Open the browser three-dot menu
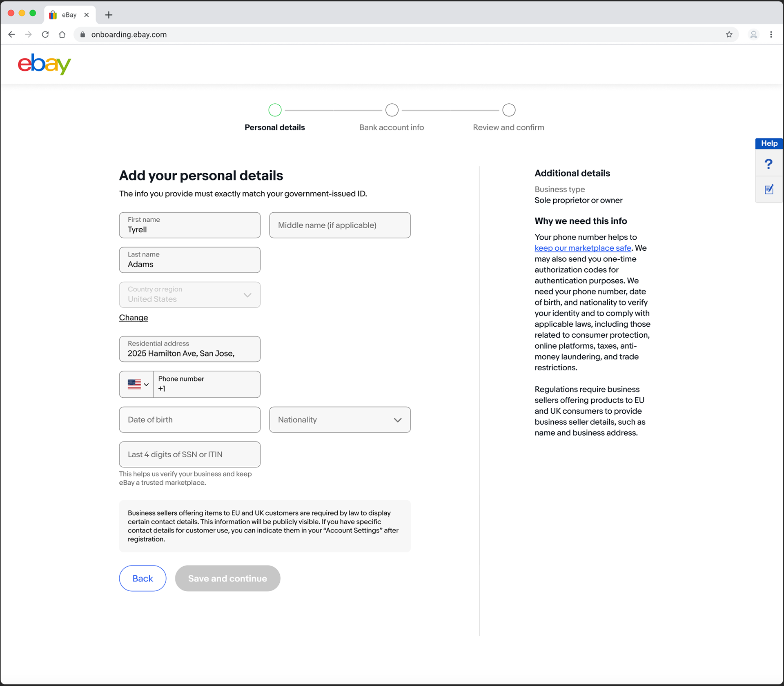This screenshot has width=784, height=686. pos(771,35)
